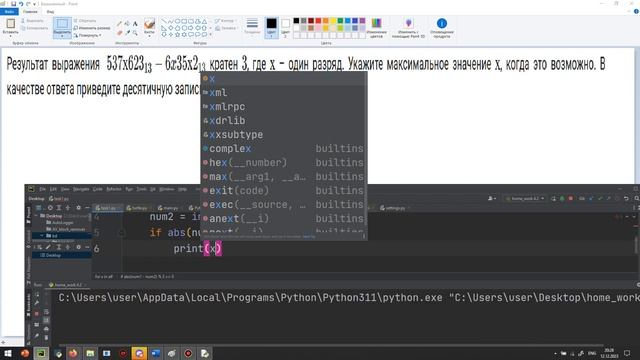Open Paint's Файл (File) menu
This screenshot has width=640, height=360.
[9, 11]
